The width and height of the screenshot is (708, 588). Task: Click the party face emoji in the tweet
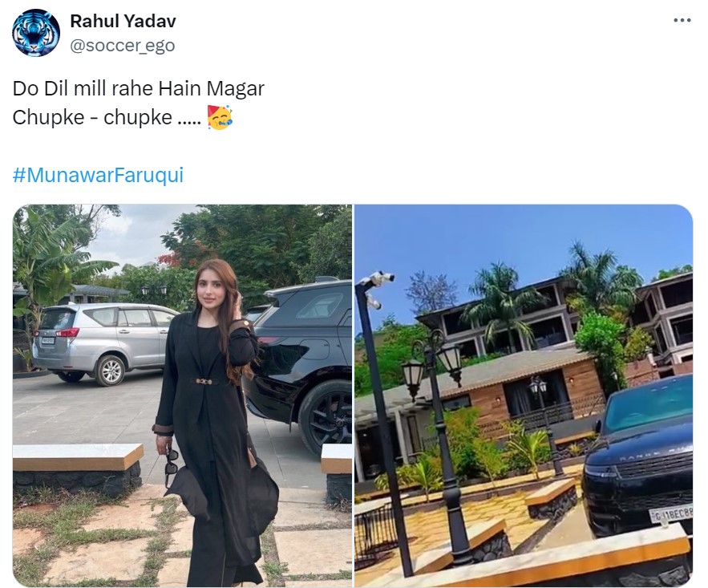point(220,117)
